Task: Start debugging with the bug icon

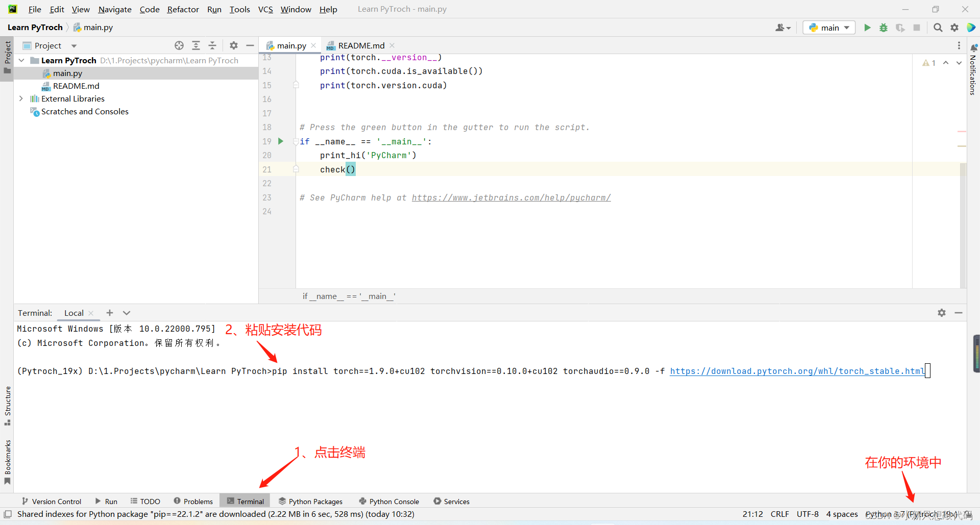Action: 884,28
